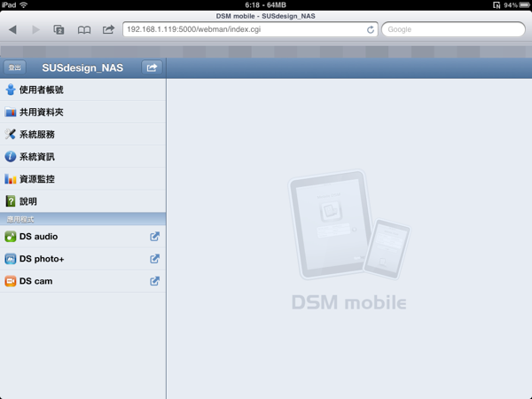The image size is (532, 399).
Task: Focus the URL address field
Action: [x=250, y=29]
